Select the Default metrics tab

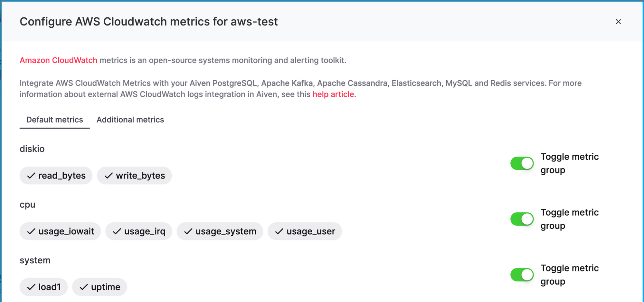point(54,120)
